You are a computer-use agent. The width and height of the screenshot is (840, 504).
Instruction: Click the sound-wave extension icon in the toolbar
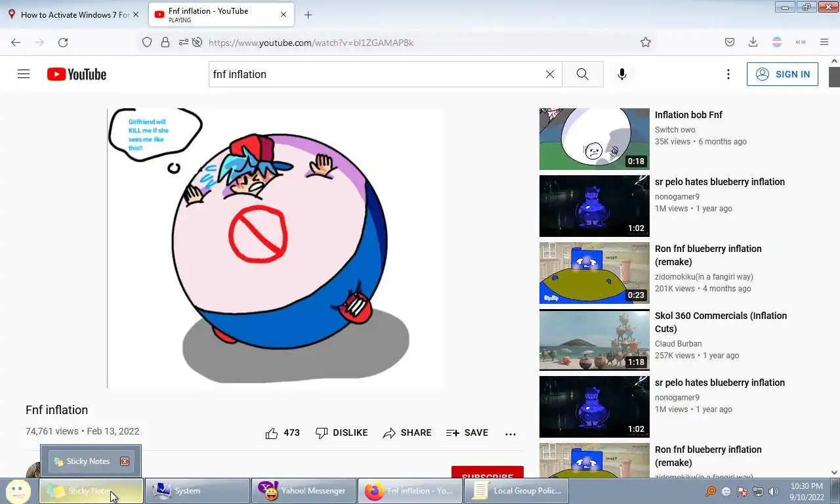click(x=801, y=43)
